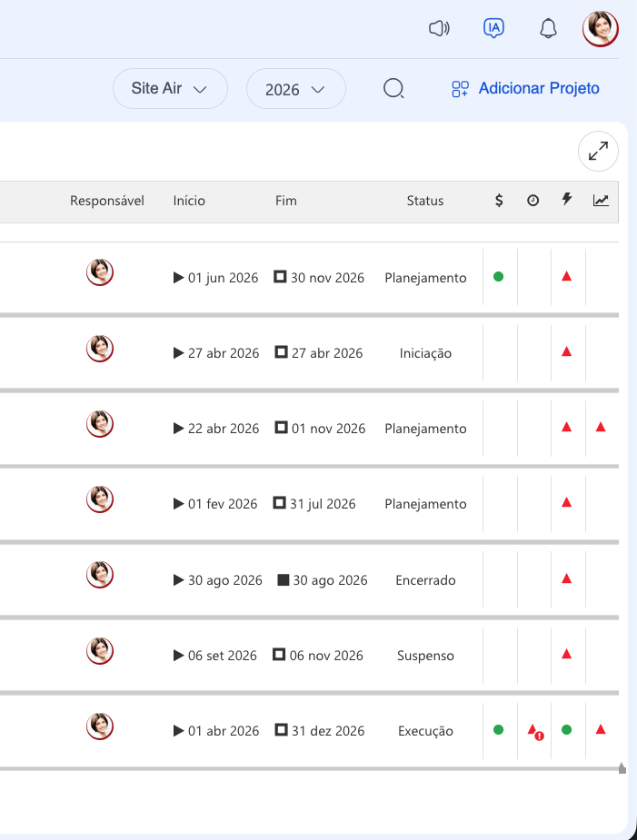Click the red triangle in the 01 fev 2026 row
This screenshot has height=840, width=637.
566,502
